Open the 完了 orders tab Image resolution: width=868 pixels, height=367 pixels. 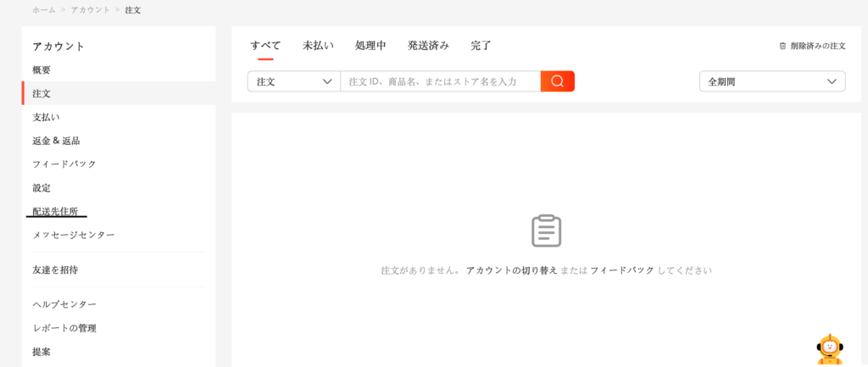[x=481, y=46]
